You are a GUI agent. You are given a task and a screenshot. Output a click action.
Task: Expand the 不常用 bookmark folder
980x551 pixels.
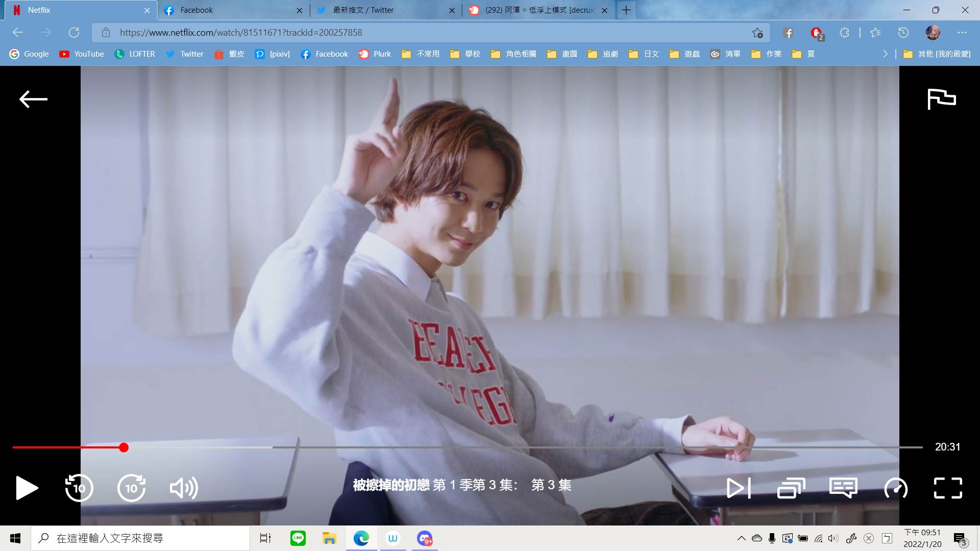click(421, 54)
